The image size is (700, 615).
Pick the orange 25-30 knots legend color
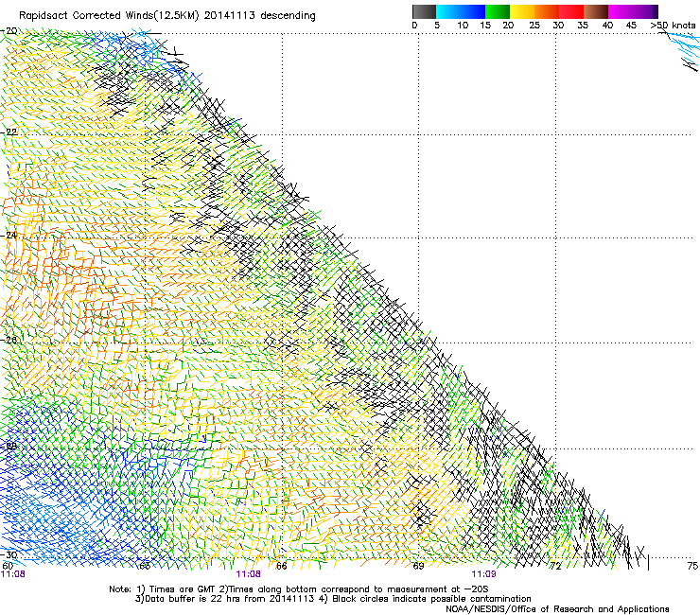click(547, 11)
